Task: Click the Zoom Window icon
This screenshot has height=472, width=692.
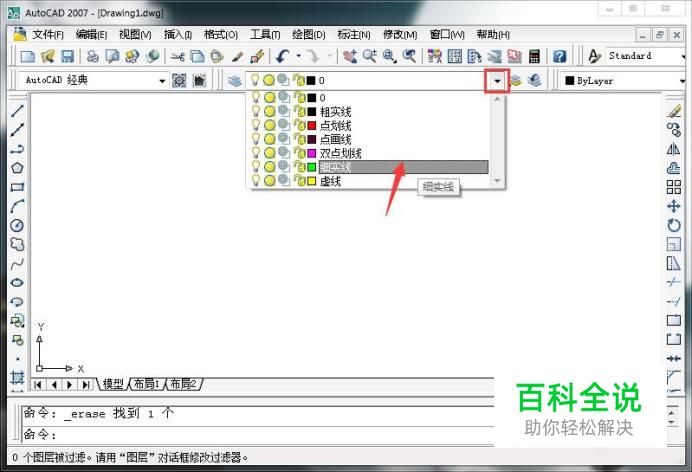Action: pos(390,56)
